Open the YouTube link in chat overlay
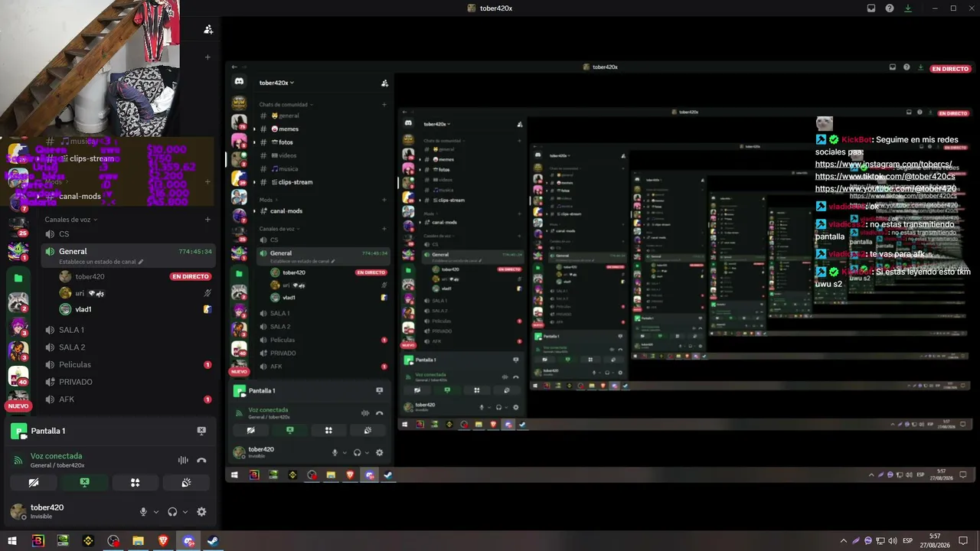Image resolution: width=980 pixels, height=551 pixels. 886,189
